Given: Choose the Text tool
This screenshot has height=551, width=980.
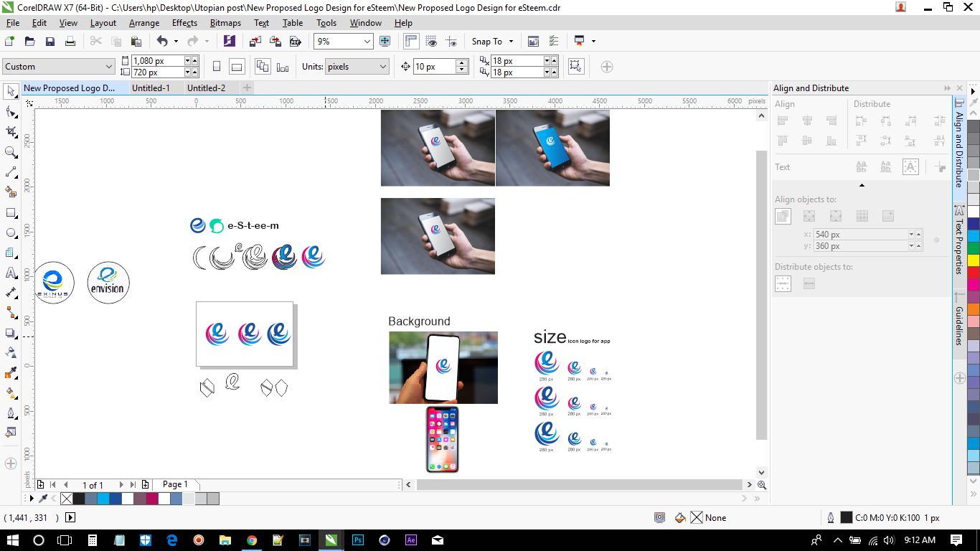Looking at the screenshot, I should pos(11,273).
